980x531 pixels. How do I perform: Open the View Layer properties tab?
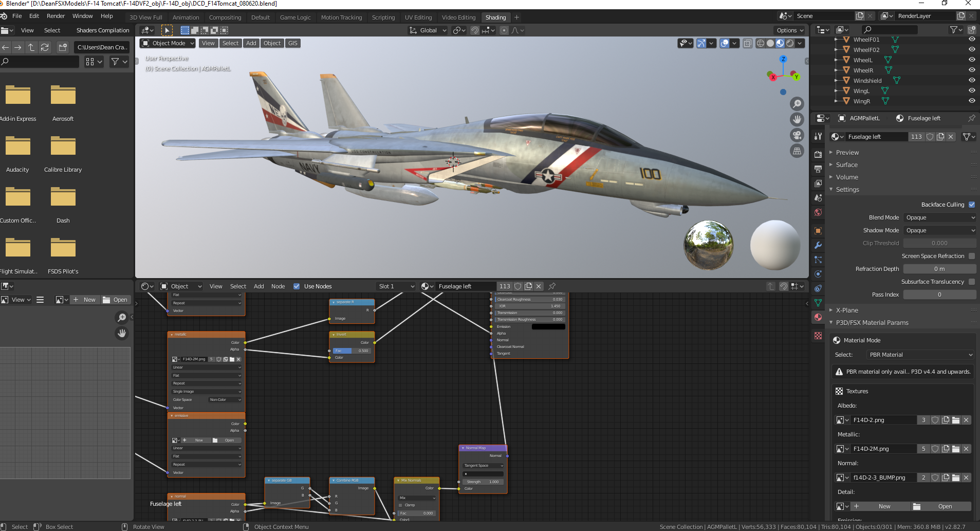point(818,183)
